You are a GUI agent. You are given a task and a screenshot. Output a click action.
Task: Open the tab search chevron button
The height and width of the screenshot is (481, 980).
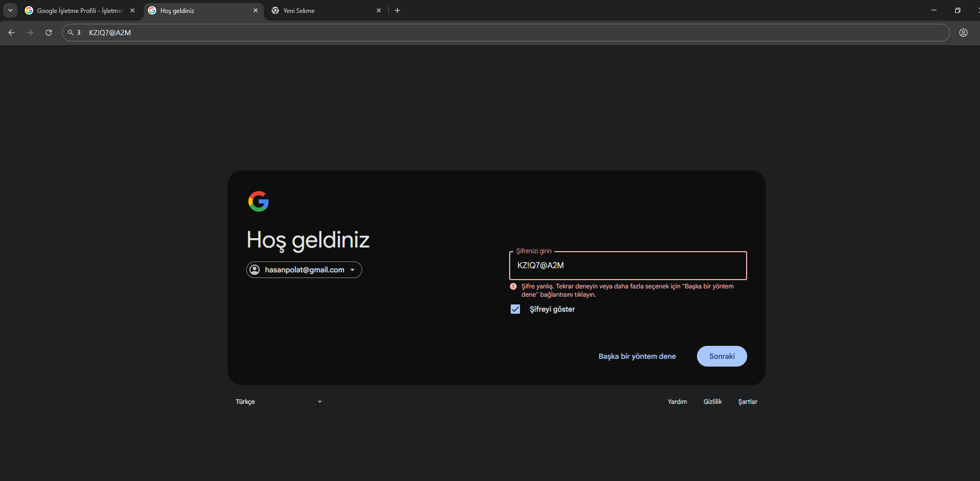coord(10,10)
